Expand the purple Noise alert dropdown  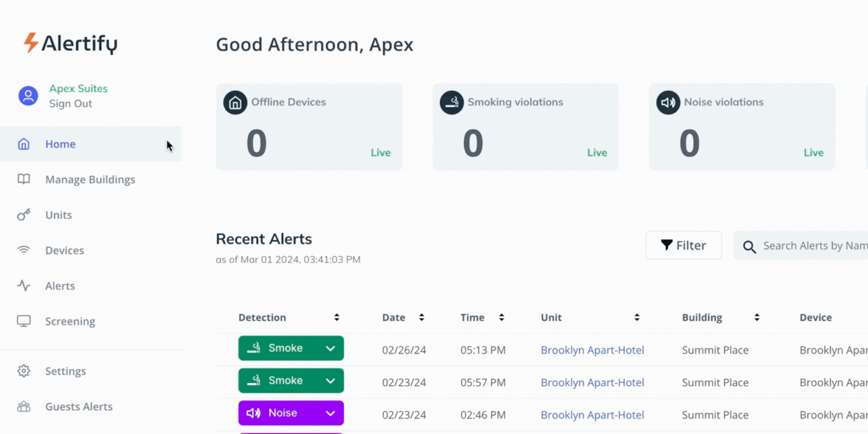(x=330, y=413)
